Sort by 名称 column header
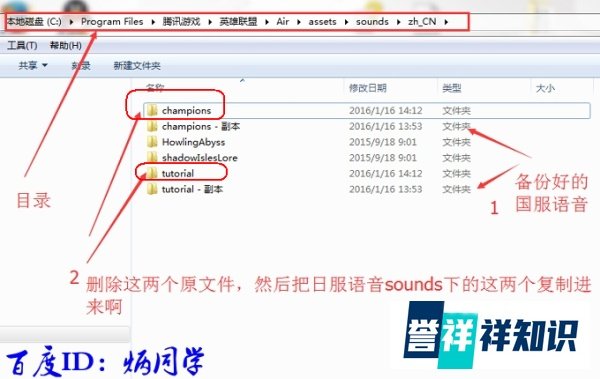The height and width of the screenshot is (379, 600). [155, 88]
